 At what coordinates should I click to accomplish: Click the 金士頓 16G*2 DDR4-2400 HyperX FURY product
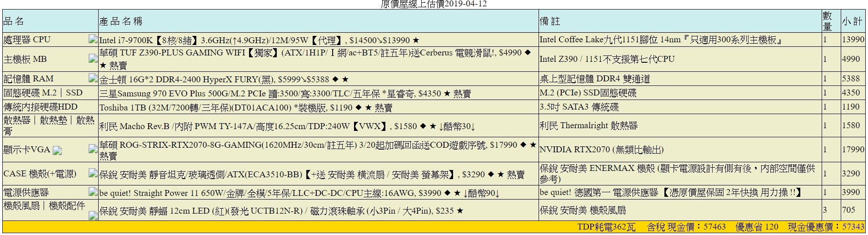pyautogui.click(x=224, y=79)
